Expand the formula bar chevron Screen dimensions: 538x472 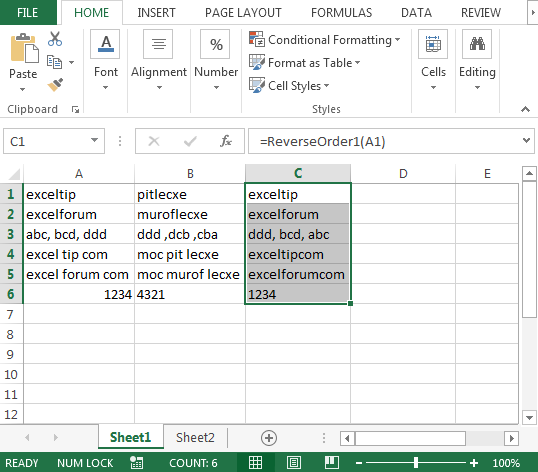click(526, 140)
